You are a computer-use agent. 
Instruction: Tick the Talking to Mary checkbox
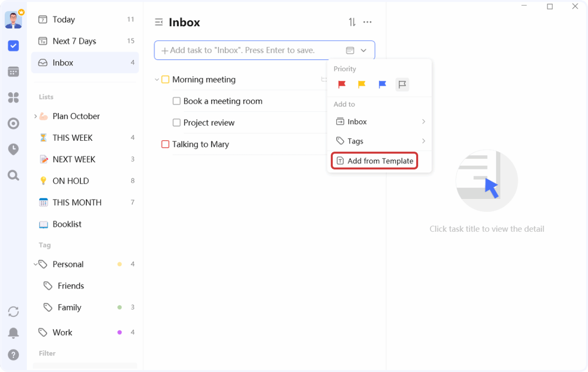(165, 144)
